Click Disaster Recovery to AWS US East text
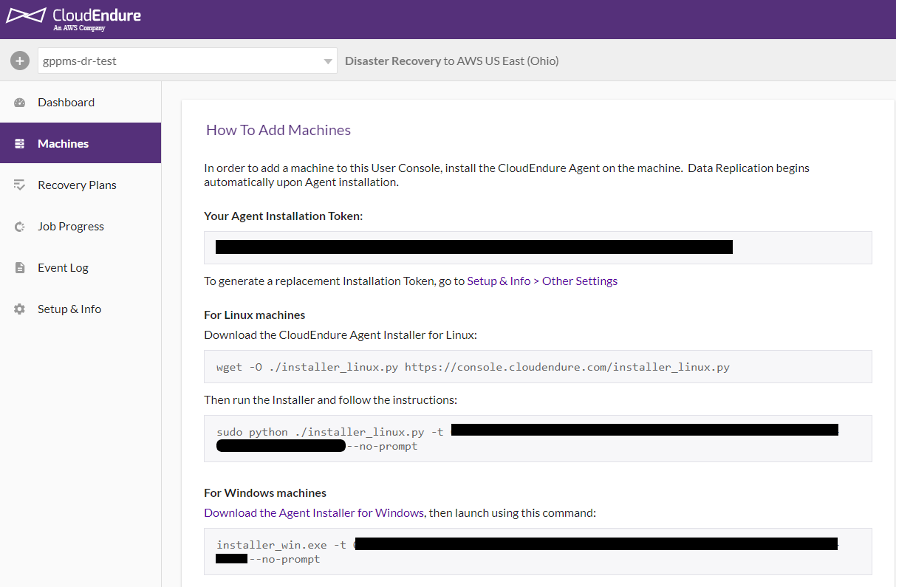This screenshot has width=897, height=587. [451, 61]
